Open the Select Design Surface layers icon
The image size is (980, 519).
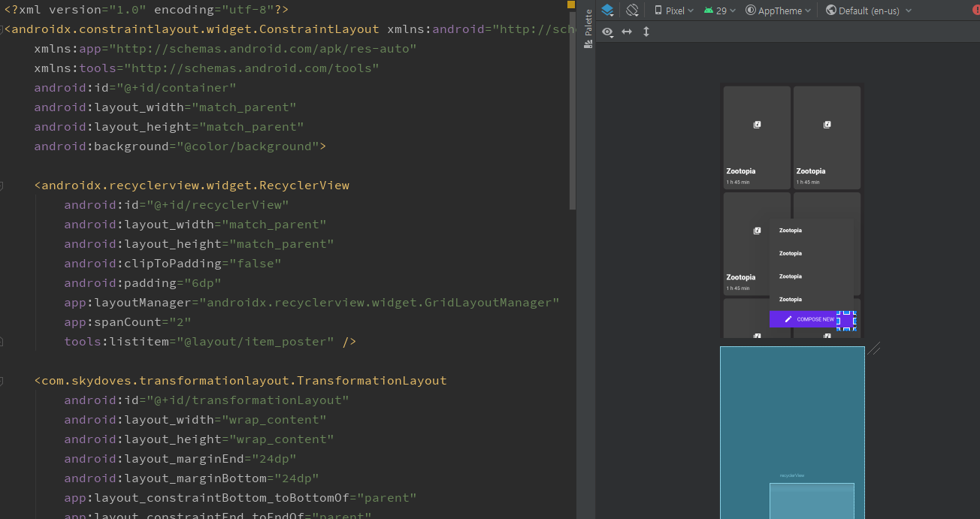(608, 11)
